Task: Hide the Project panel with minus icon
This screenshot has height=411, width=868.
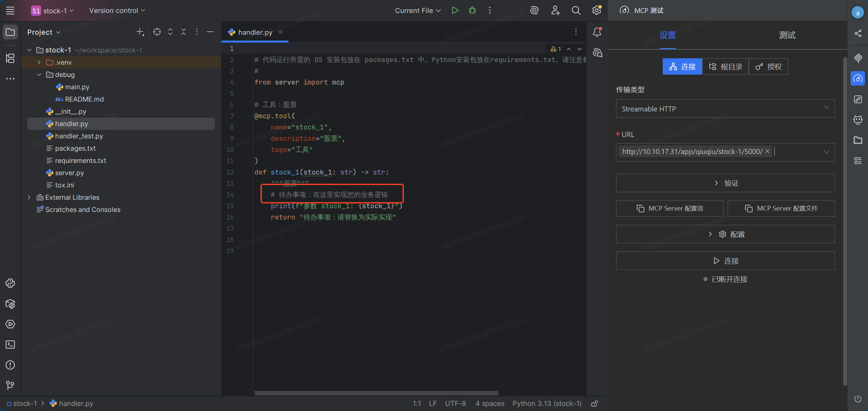Action: 210,32
